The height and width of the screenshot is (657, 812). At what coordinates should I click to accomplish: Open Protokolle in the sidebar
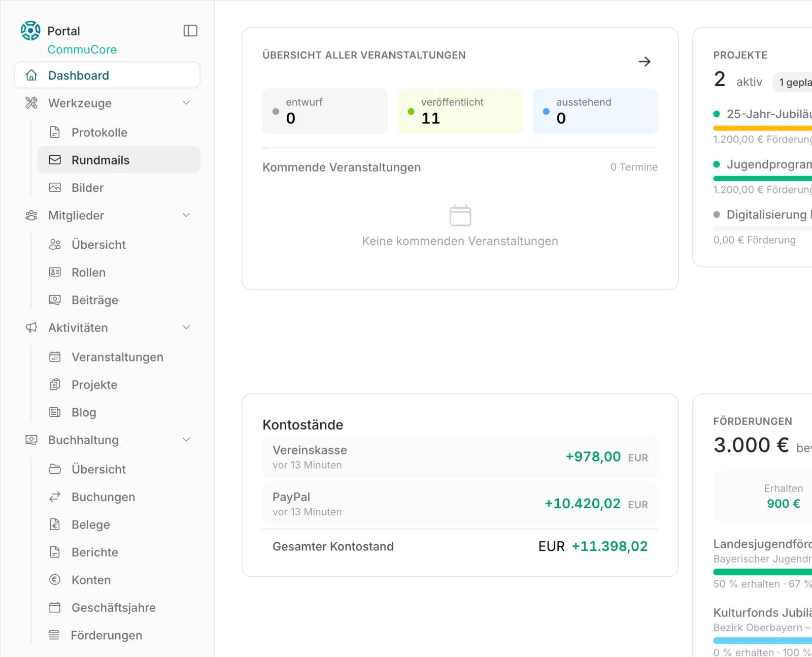119,133
